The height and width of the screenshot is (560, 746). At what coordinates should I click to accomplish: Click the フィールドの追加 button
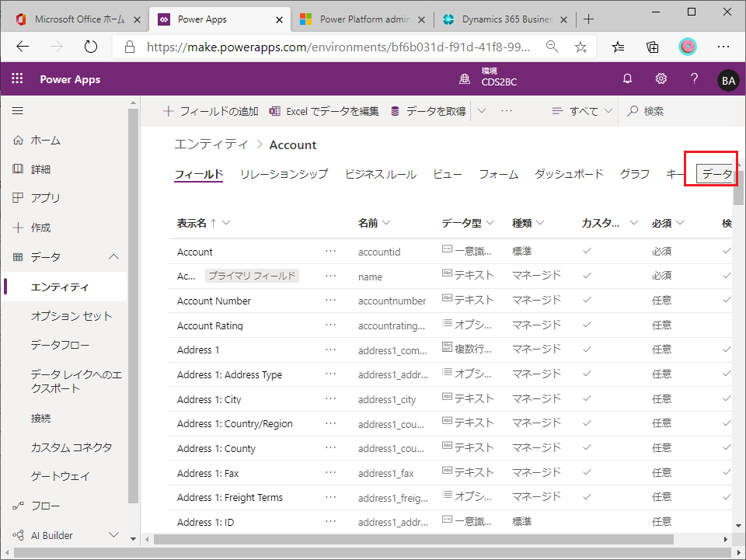(211, 111)
